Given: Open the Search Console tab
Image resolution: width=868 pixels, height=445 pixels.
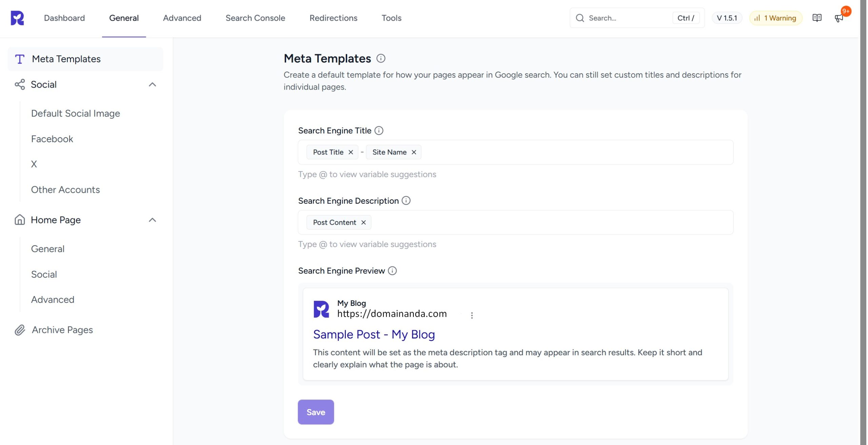Looking at the screenshot, I should [x=255, y=18].
